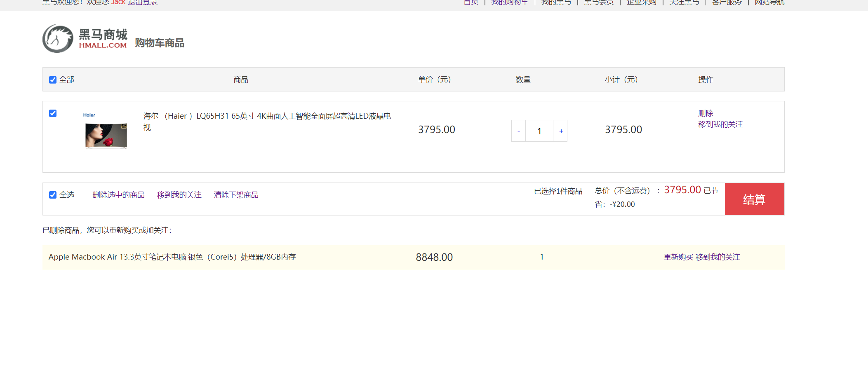The width and height of the screenshot is (868, 384).
Task: Open 首页 in top navigation
Action: (471, 2)
